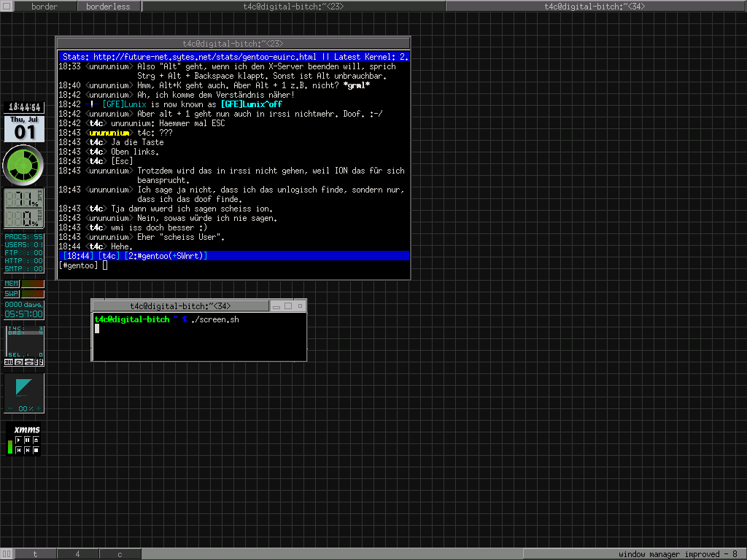
Task: Click the SWP usage color bar
Action: (x=33, y=294)
